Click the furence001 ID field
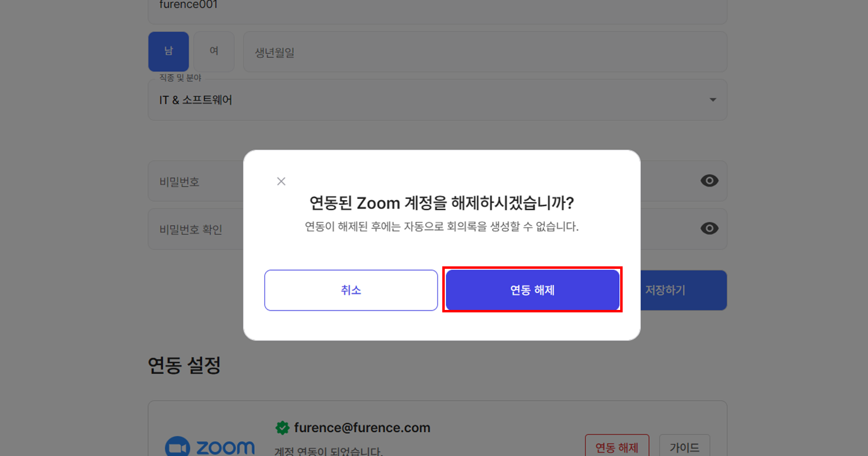This screenshot has height=456, width=868. pyautogui.click(x=429, y=7)
